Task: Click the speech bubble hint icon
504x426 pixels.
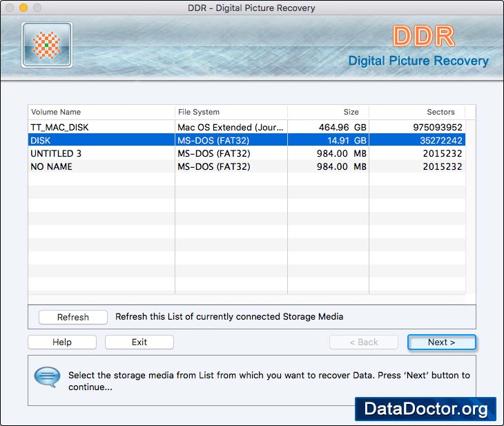Action: (47, 377)
